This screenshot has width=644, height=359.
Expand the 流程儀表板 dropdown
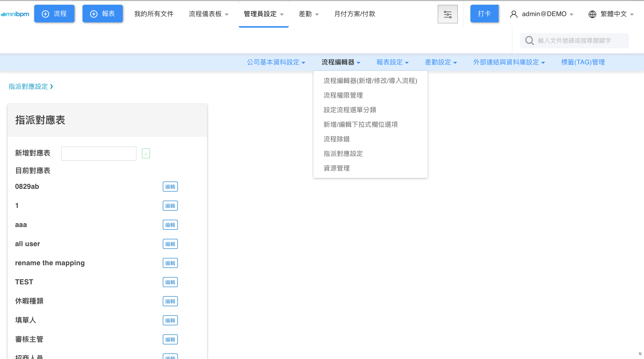tap(209, 14)
